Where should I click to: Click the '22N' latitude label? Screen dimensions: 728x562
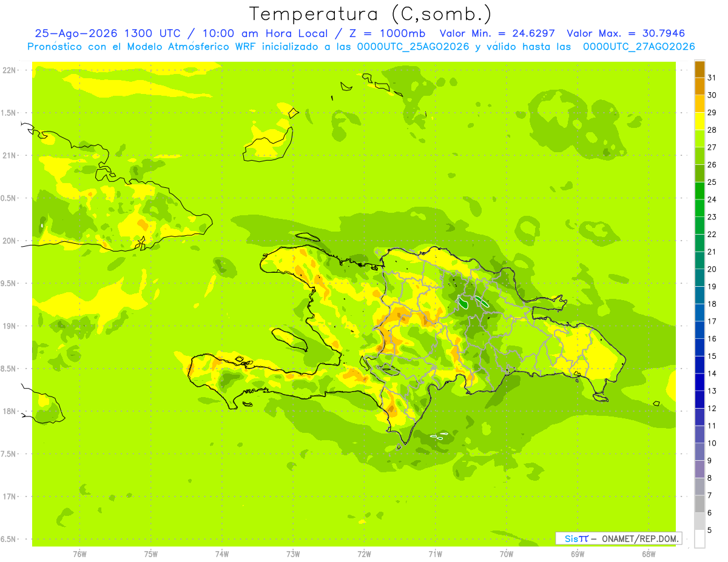10,70
